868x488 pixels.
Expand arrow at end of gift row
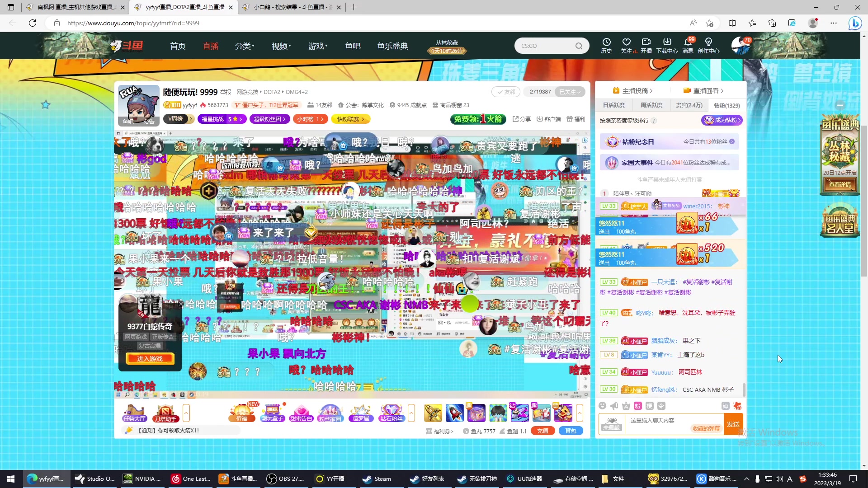579,413
